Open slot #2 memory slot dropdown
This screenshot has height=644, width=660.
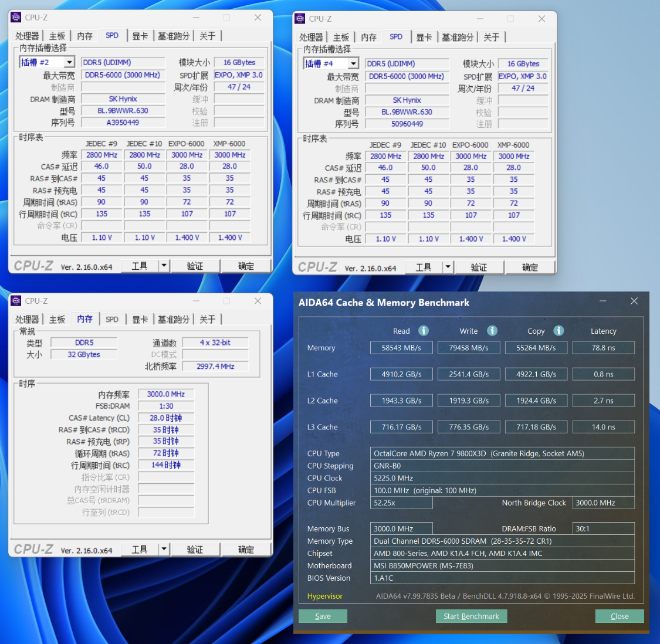pyautogui.click(x=69, y=62)
